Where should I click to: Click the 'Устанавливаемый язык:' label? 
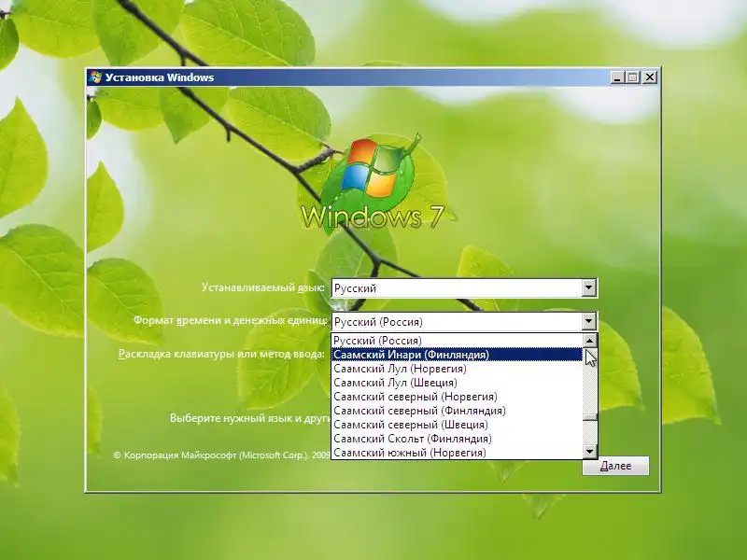pyautogui.click(x=263, y=287)
